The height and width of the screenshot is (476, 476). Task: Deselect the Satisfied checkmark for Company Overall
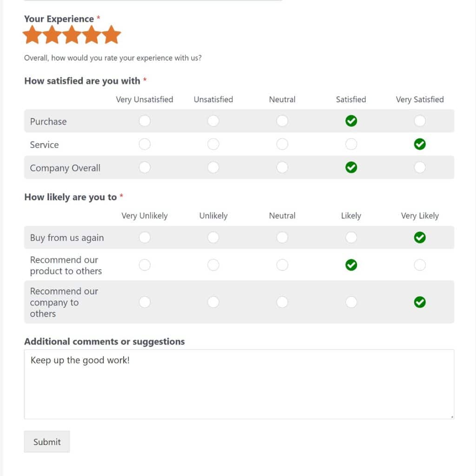tap(351, 167)
